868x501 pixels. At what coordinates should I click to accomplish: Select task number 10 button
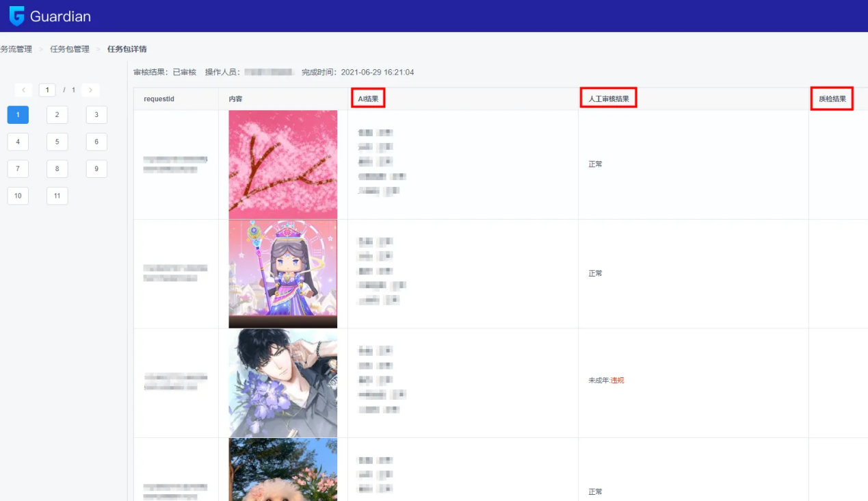point(18,196)
